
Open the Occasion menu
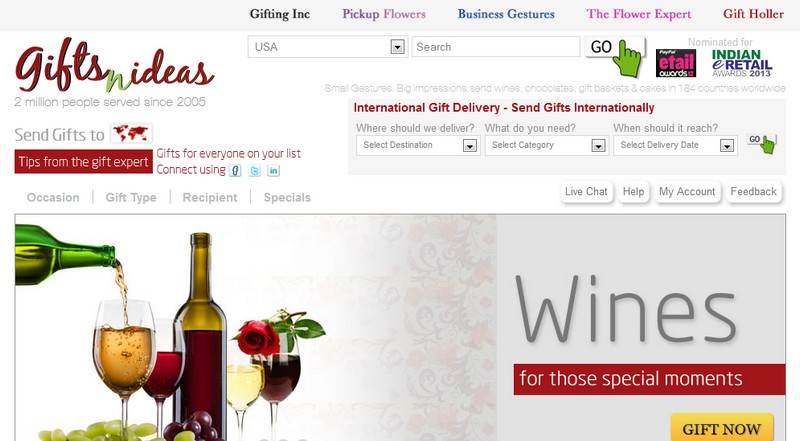pyautogui.click(x=53, y=198)
